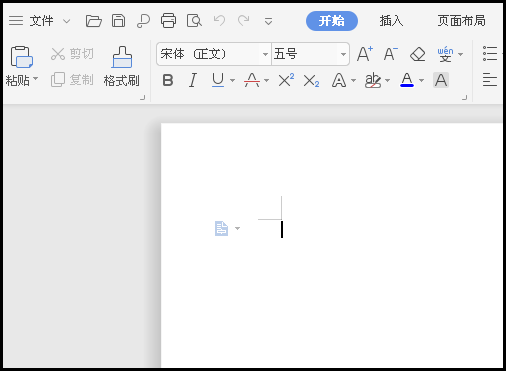Click the 粘贴 paste clipboard icon
This screenshot has height=371, width=506.
click(x=22, y=57)
